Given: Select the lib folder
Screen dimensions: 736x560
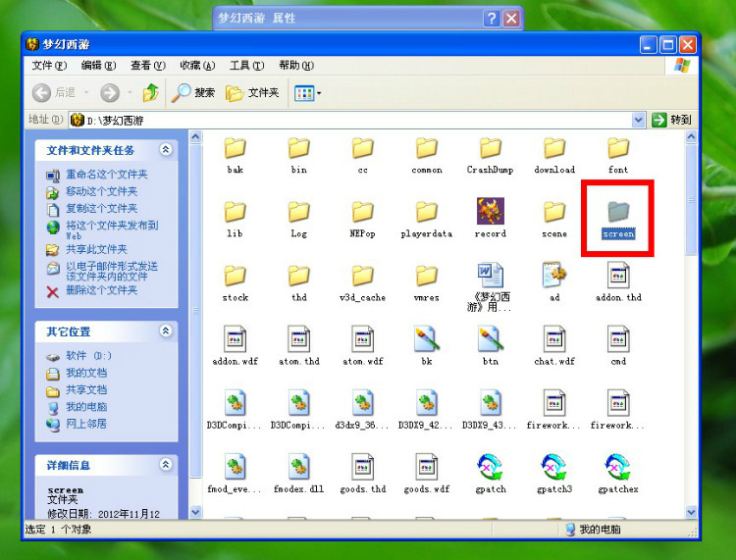Looking at the screenshot, I should pos(235,219).
